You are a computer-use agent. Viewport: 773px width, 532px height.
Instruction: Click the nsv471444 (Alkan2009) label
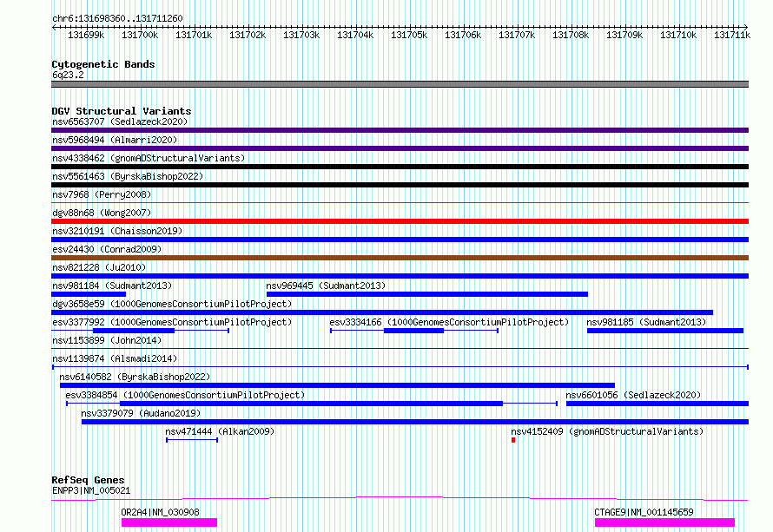tap(220, 431)
